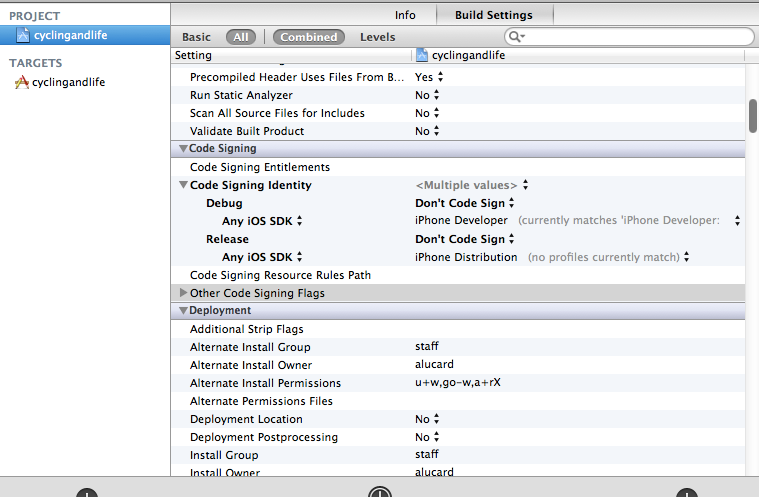The image size is (759, 497).
Task: Open Debug Don't Code Sign popup
Action: 465,203
